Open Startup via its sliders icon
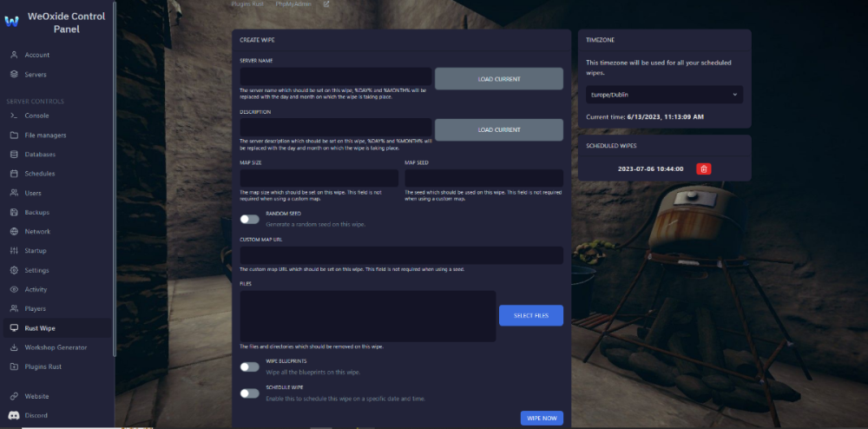Image resolution: width=868 pixels, height=429 pixels. coord(14,251)
